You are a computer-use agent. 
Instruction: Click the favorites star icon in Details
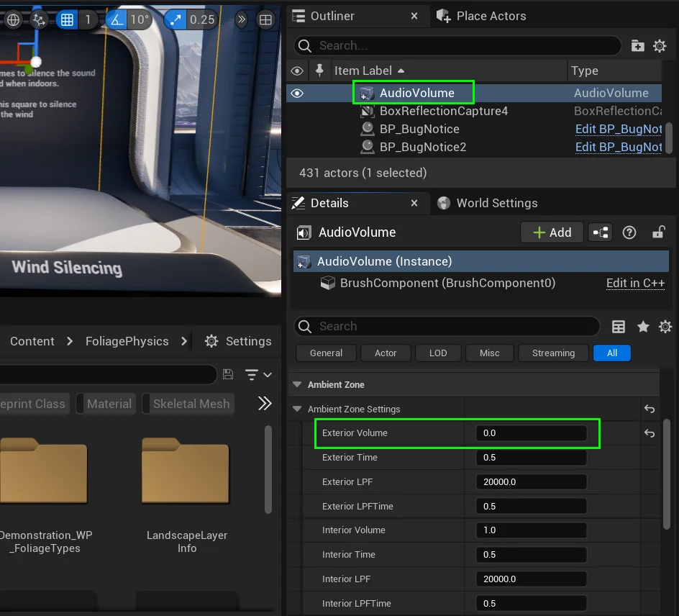click(643, 327)
